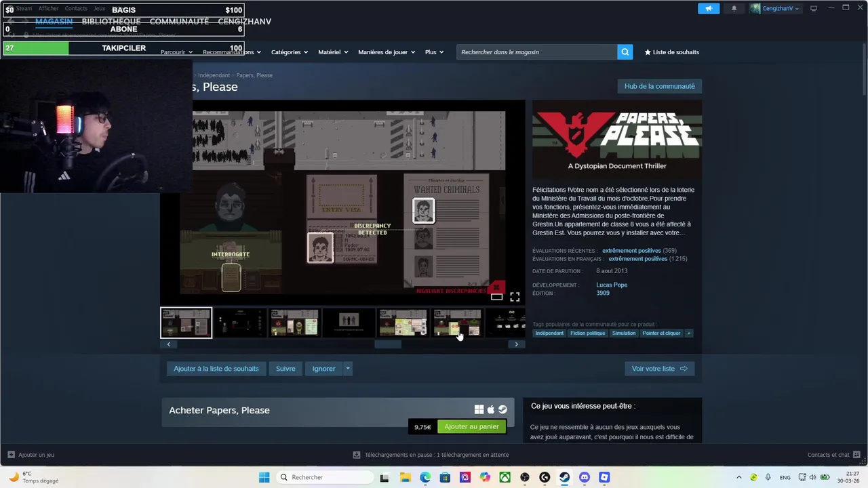
Task: Open Liste de souhaits link
Action: click(x=671, y=52)
